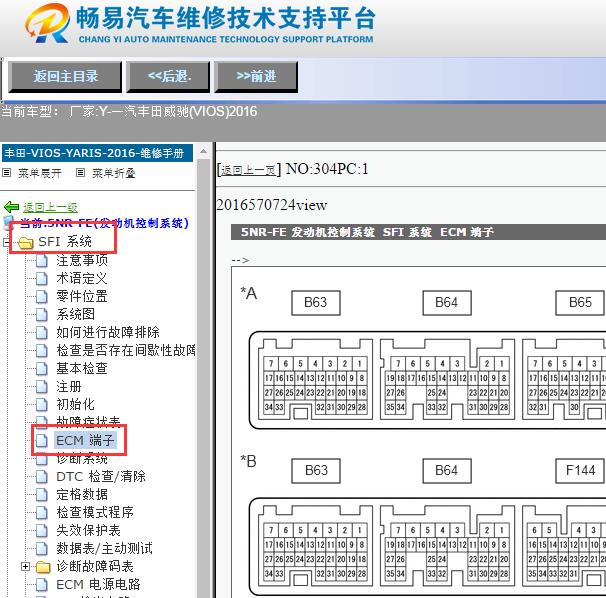Click the page icon beside 基本检查
The height and width of the screenshot is (598, 606).
click(42, 369)
